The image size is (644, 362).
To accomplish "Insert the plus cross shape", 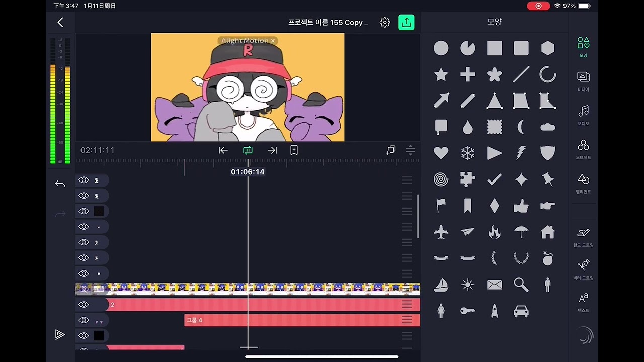I will click(x=467, y=75).
